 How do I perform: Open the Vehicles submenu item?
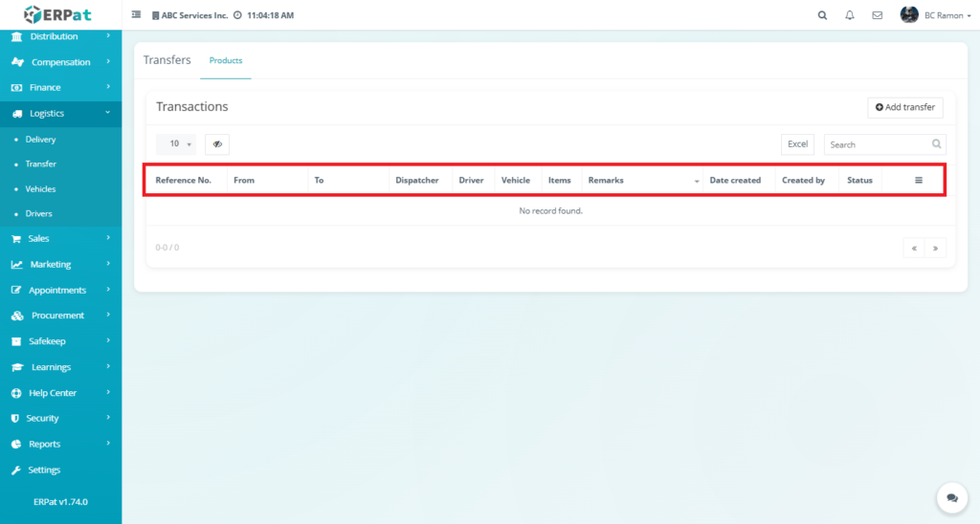40,189
